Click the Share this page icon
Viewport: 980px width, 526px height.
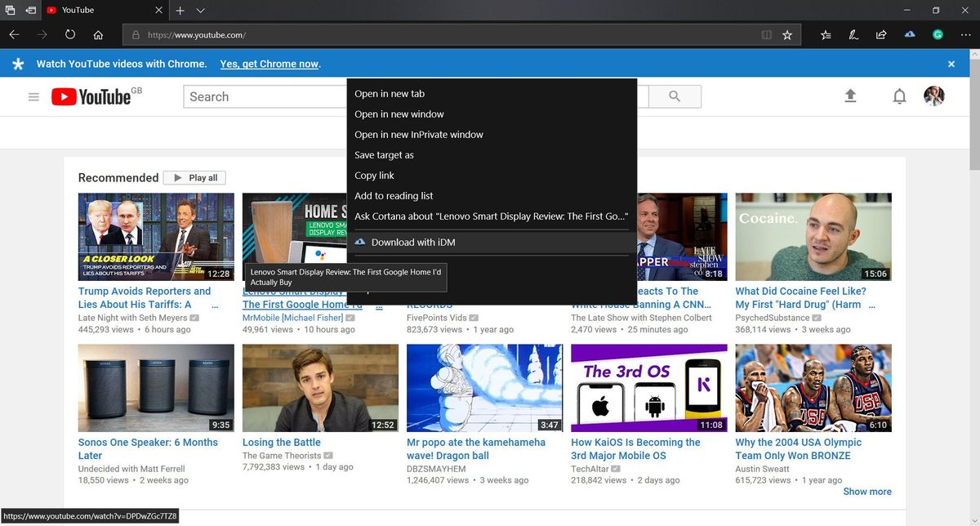point(881,34)
